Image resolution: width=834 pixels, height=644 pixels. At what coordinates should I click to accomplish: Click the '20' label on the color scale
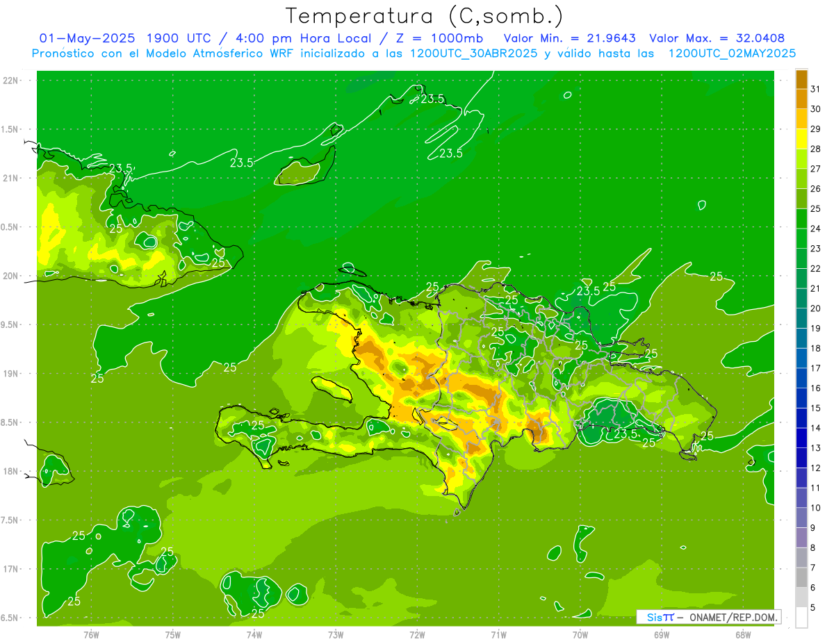[815, 308]
